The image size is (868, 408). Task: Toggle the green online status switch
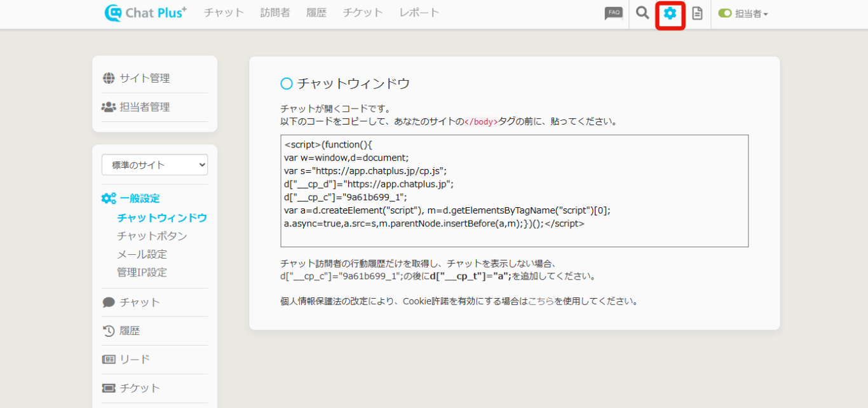[x=724, y=13]
